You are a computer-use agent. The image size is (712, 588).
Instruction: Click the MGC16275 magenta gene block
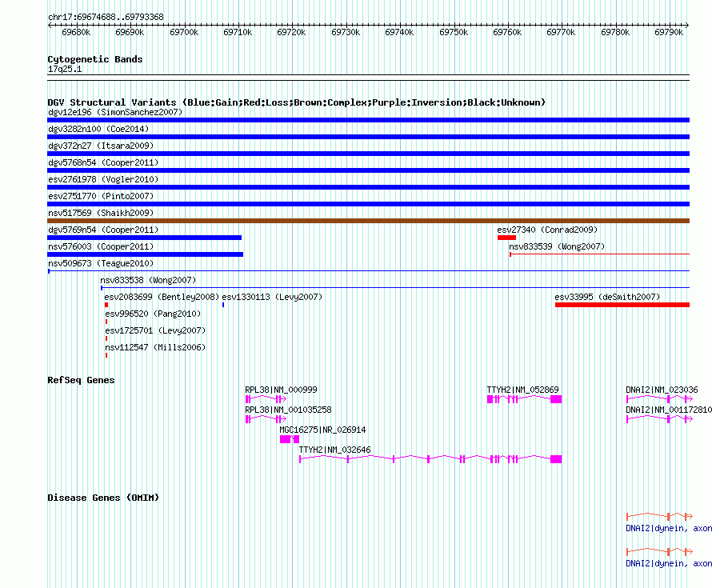tap(290, 439)
